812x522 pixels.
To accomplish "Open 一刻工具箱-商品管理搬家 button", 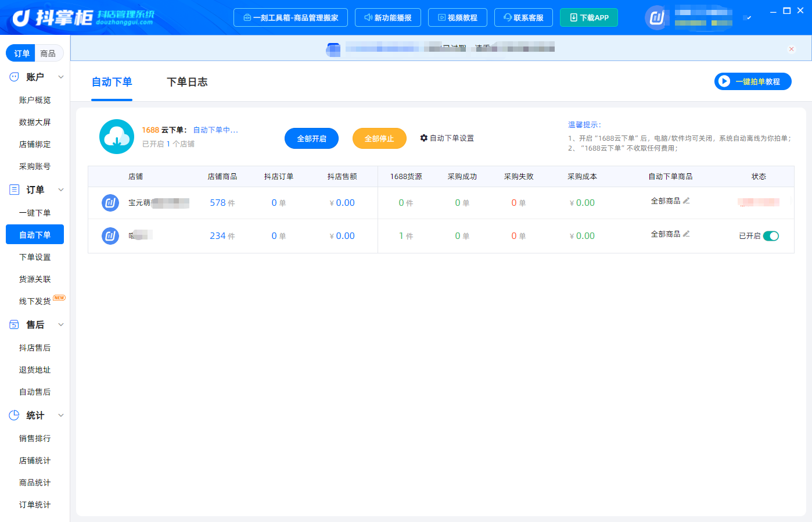I will (x=290, y=17).
